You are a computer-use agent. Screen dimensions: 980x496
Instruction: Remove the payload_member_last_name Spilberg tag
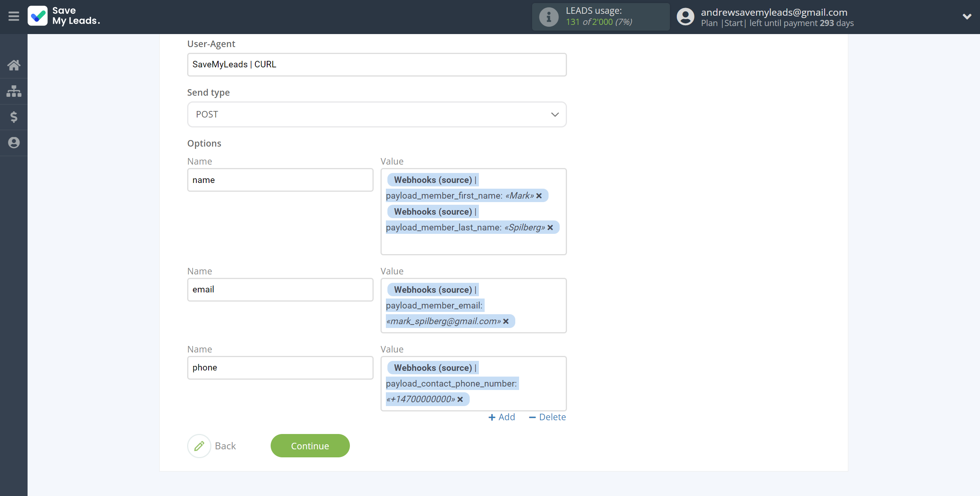550,227
